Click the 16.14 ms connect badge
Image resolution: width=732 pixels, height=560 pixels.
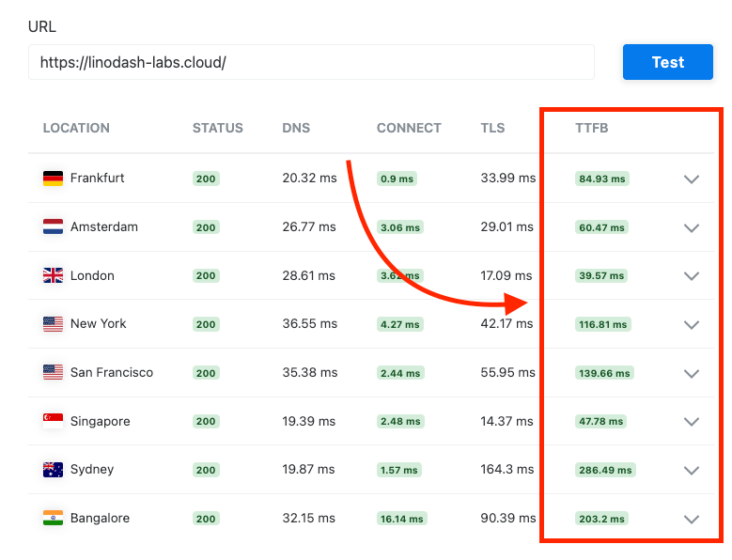click(402, 519)
